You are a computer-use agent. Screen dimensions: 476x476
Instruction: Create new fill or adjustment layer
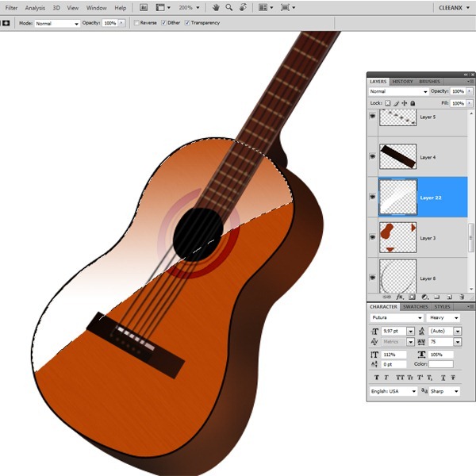pyautogui.click(x=424, y=297)
